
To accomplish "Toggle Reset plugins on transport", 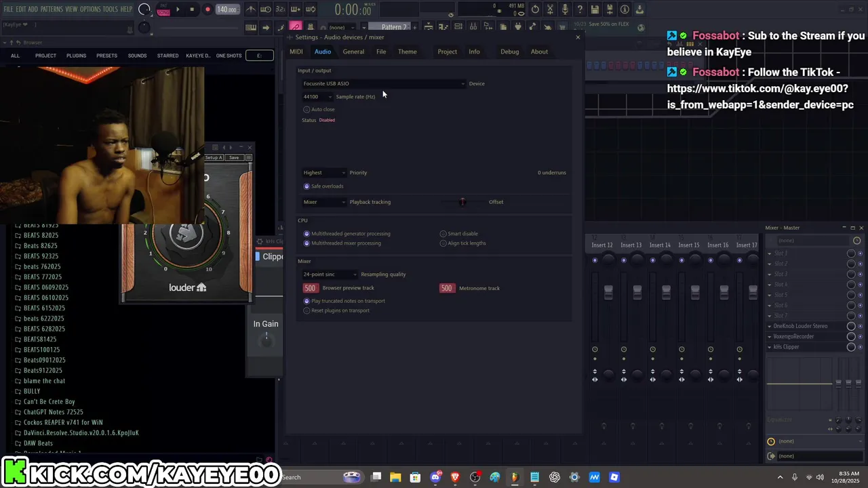I will pos(336,310).
